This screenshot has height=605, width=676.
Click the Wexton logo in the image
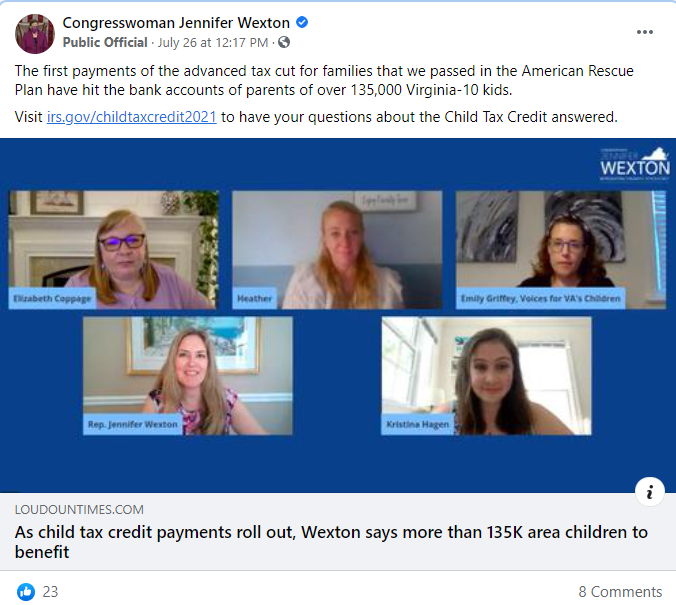[x=635, y=164]
